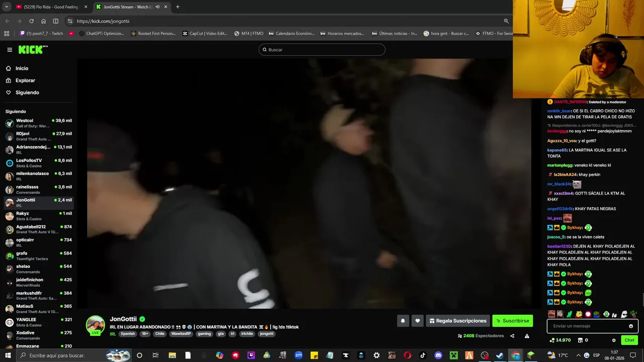The image size is (644, 362).
Task: Open the tab search dropdown arrow
Action: point(6,7)
